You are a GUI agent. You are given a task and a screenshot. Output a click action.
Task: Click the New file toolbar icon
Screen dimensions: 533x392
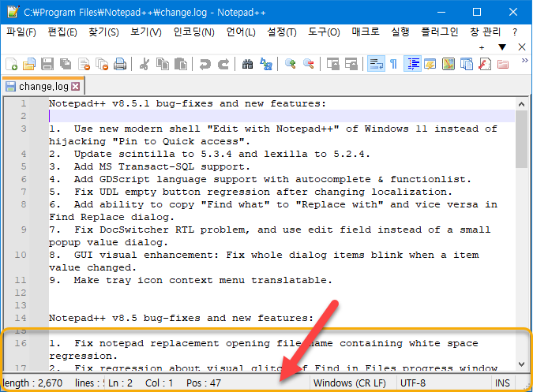coord(12,64)
